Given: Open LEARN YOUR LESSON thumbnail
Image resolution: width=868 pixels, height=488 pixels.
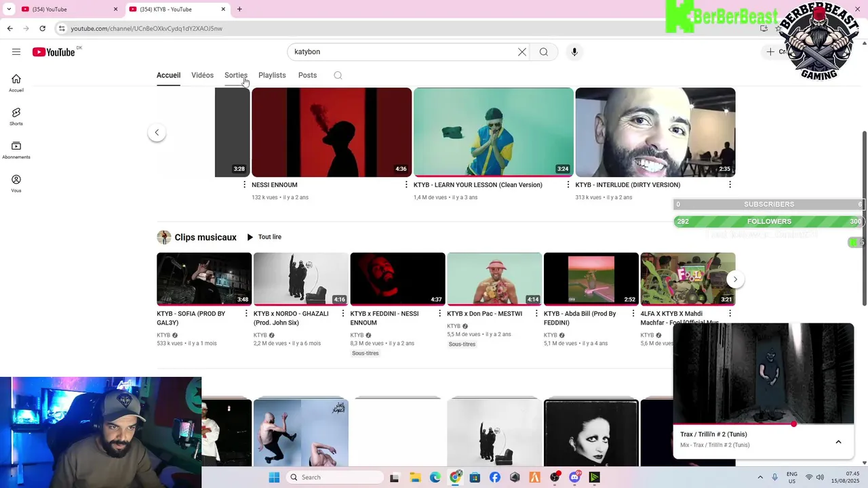Looking at the screenshot, I should point(494,132).
